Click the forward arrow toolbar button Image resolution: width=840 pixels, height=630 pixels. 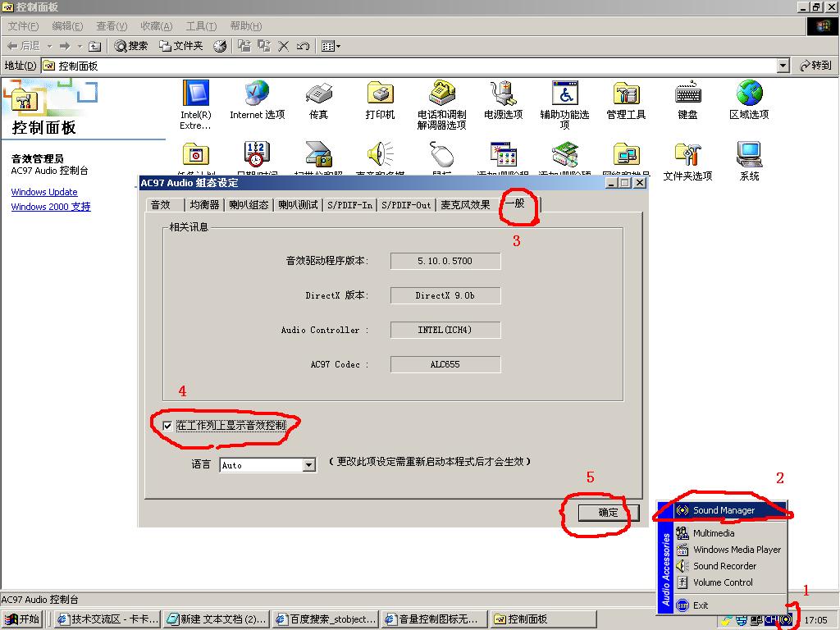coord(65,46)
